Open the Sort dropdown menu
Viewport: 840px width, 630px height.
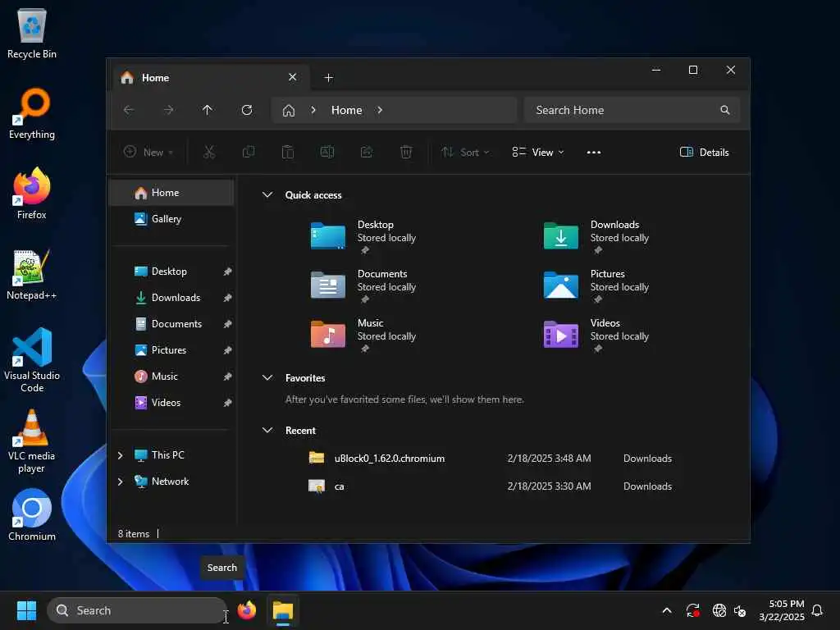465,152
